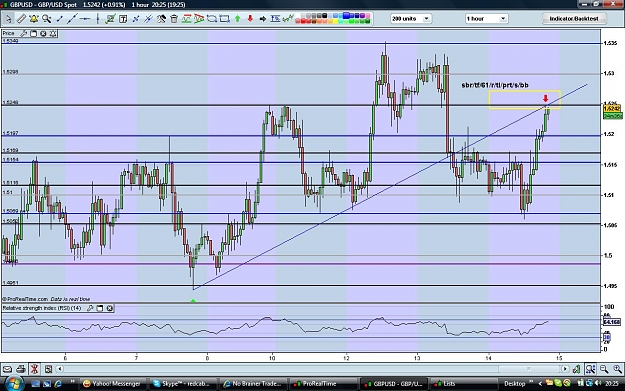Click the sbr/tf/61/r/tl/prt/s/bb chart annotation
Image resolution: width=625 pixels, height=391 pixels.
tap(495, 85)
